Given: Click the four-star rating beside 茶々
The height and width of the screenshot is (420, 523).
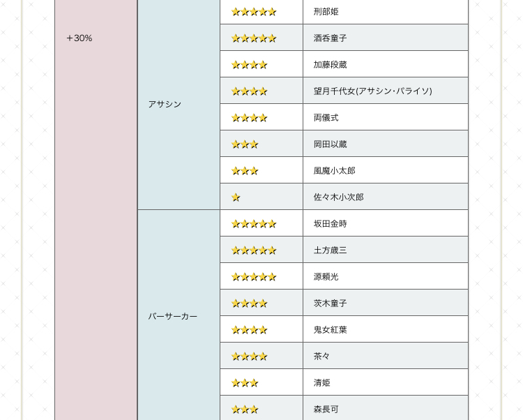Looking at the screenshot, I should pyautogui.click(x=249, y=357).
